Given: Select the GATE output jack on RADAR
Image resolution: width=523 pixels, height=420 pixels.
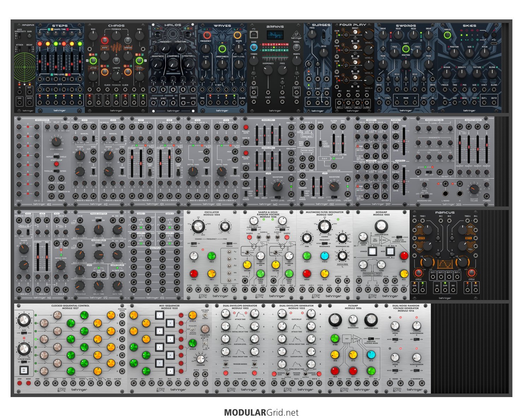Looking at the screenshot, I should [x=29, y=103].
